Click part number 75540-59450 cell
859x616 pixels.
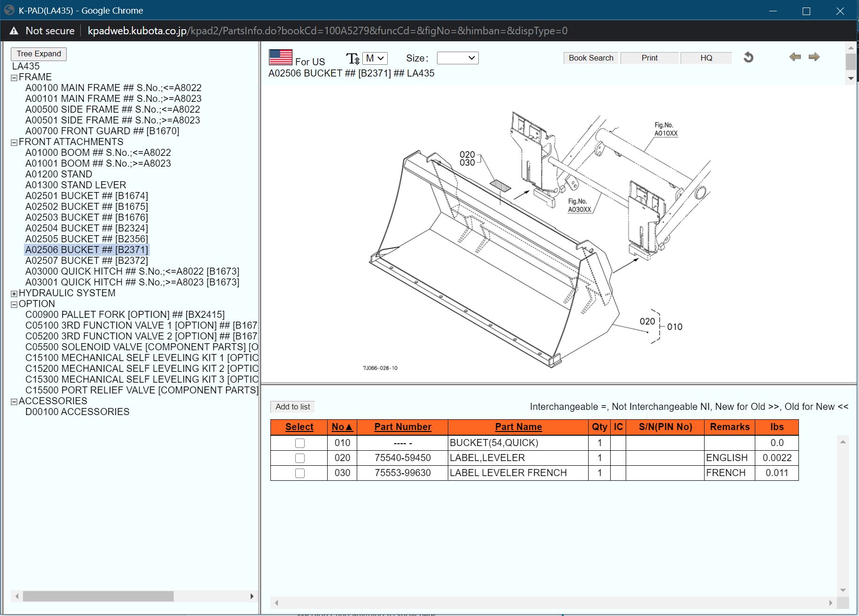pyautogui.click(x=402, y=458)
